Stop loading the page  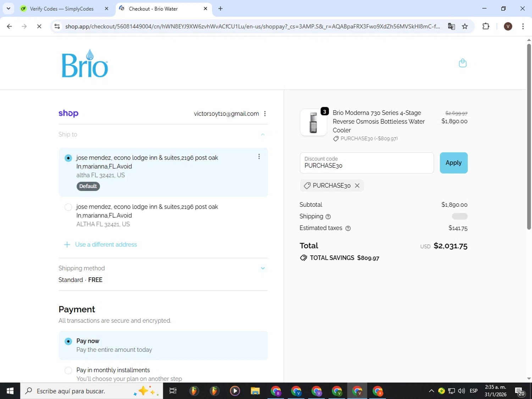click(x=39, y=26)
